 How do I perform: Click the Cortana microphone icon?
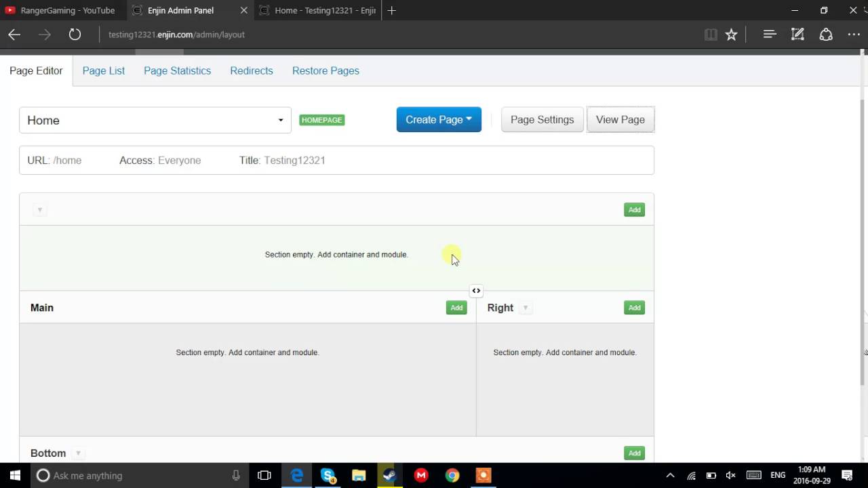236,475
